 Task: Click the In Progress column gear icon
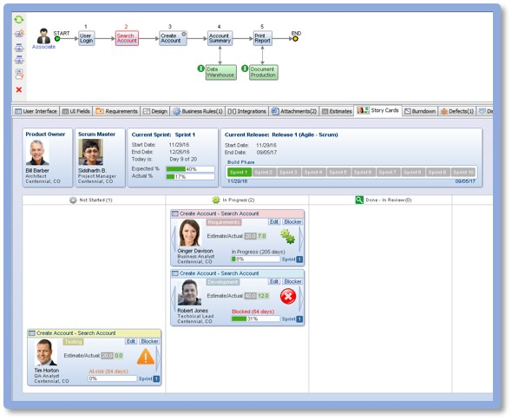pyautogui.click(x=216, y=200)
